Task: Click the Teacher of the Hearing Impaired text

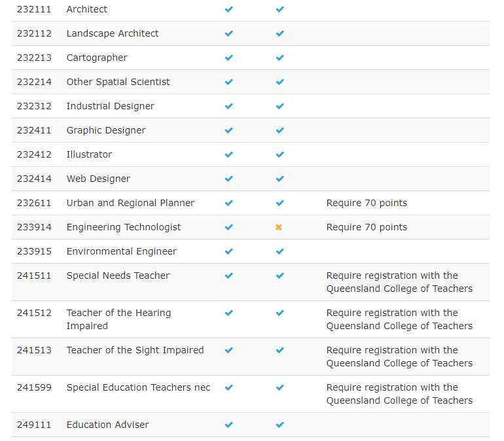Action: (x=118, y=319)
